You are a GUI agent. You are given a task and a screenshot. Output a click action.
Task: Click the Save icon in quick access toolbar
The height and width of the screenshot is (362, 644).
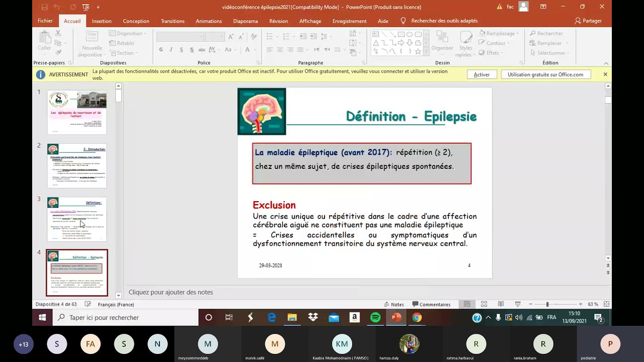(x=44, y=7)
